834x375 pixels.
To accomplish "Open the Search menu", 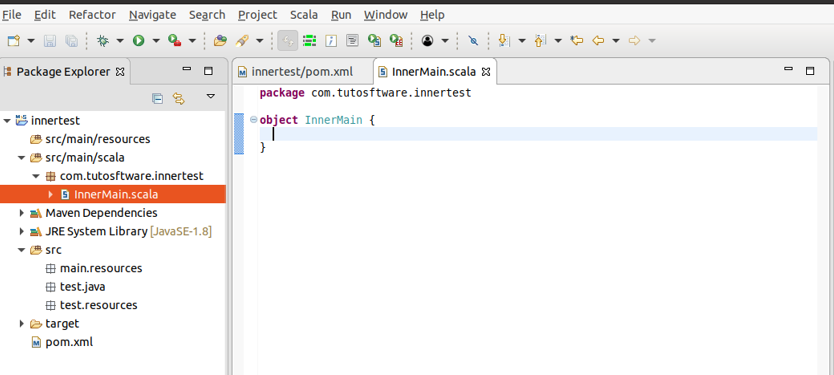I will tap(207, 15).
